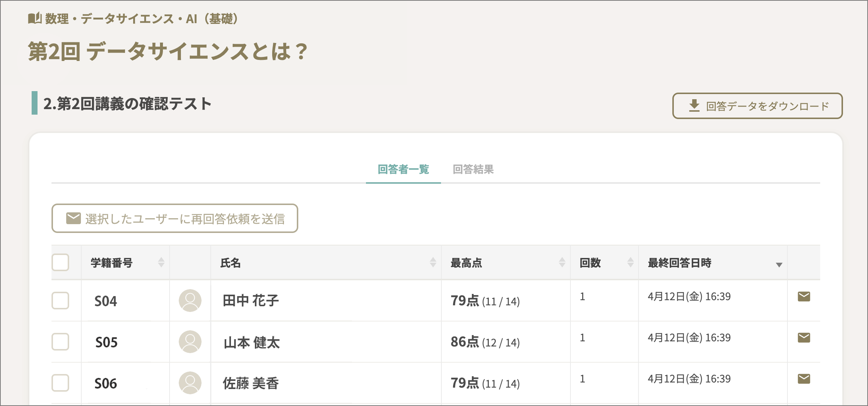Click the score 86点 (12 / 14)
This screenshot has width=868, height=406.
click(485, 342)
